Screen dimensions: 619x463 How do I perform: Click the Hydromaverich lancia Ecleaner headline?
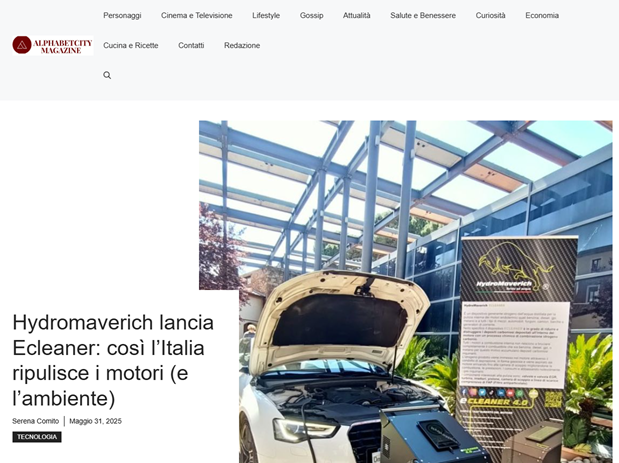click(113, 360)
